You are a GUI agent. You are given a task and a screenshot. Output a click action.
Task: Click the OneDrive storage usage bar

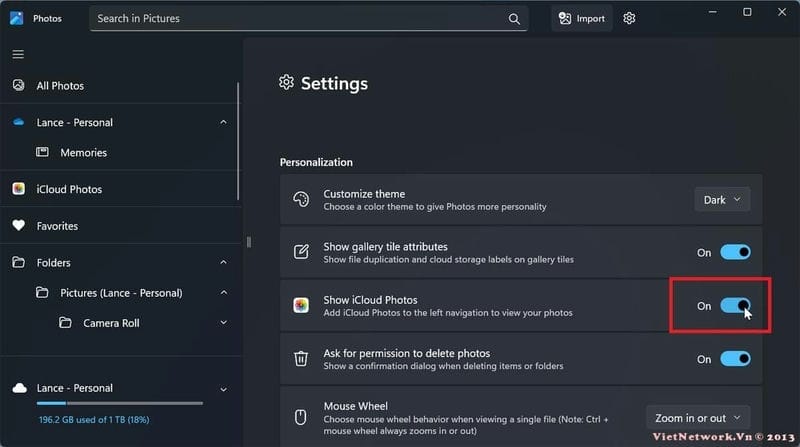click(120, 404)
